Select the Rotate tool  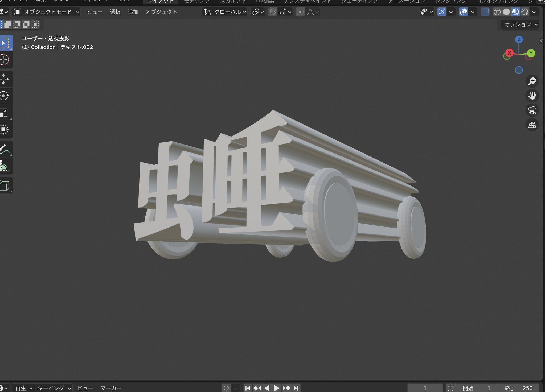(4, 96)
